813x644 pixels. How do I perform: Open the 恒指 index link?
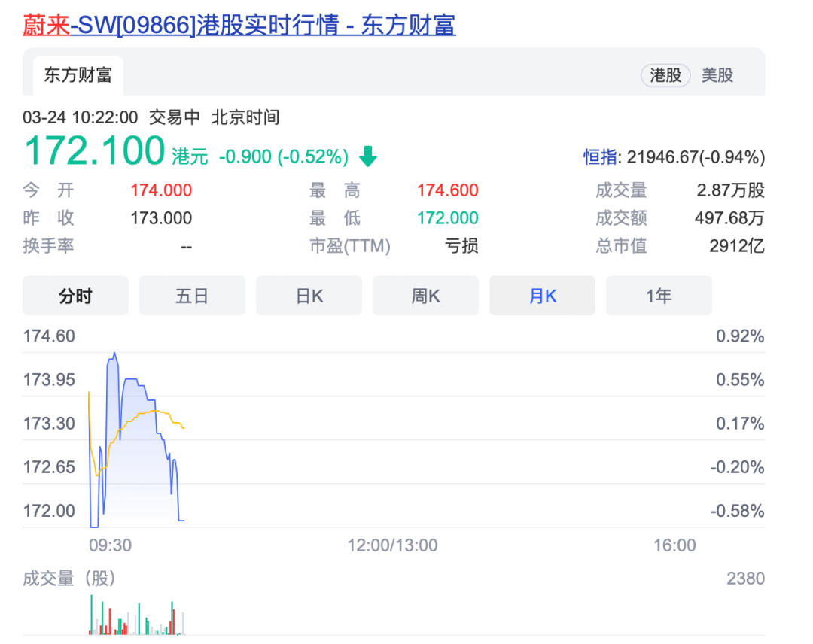[601, 157]
